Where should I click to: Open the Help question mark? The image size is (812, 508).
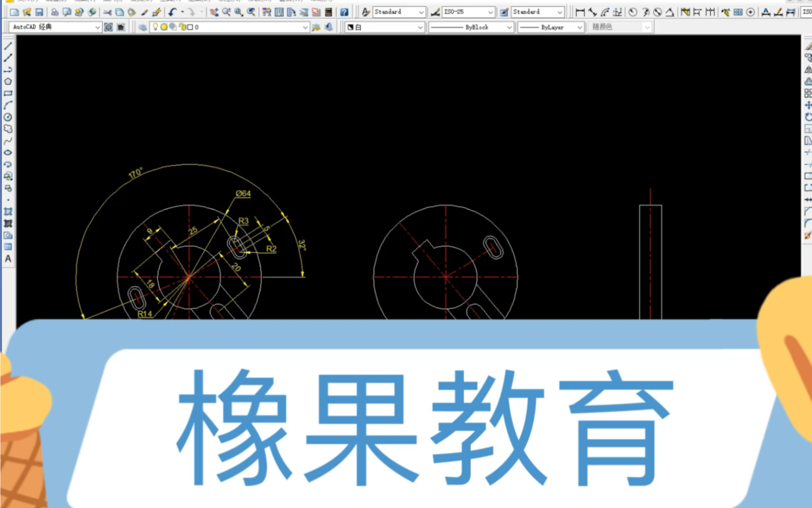[x=344, y=12]
